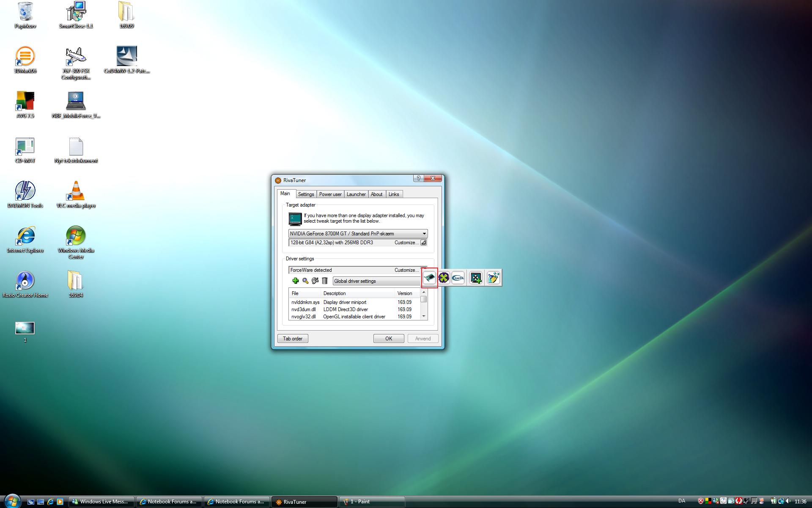The width and height of the screenshot is (812, 508).
Task: Select the AVG 7.5 desktop icon
Action: pyautogui.click(x=25, y=105)
